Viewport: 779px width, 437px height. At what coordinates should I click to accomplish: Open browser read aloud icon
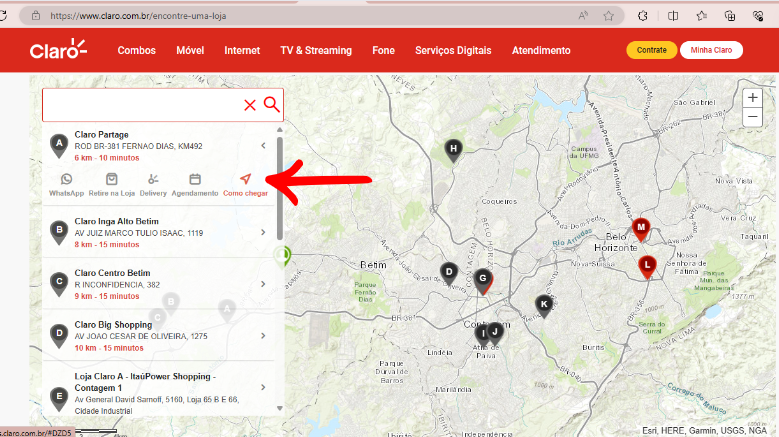click(583, 16)
